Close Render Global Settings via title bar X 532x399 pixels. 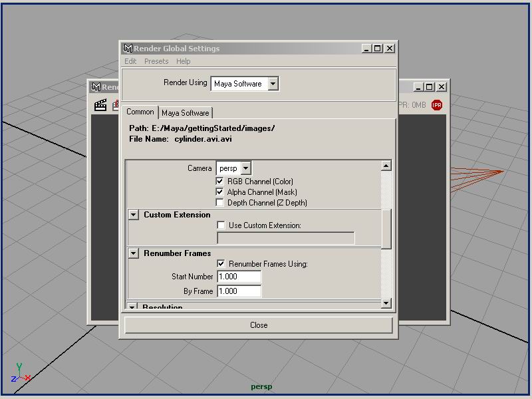[390, 49]
